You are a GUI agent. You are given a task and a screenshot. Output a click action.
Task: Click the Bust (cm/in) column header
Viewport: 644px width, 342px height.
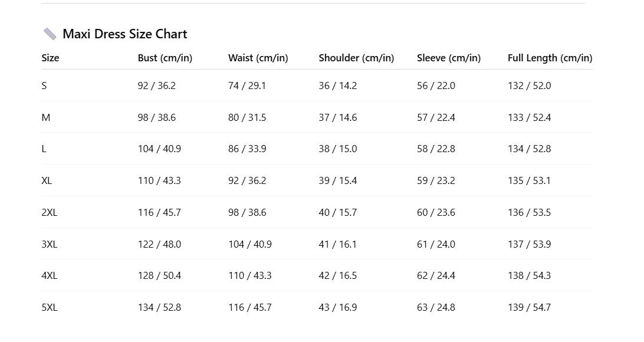click(165, 58)
